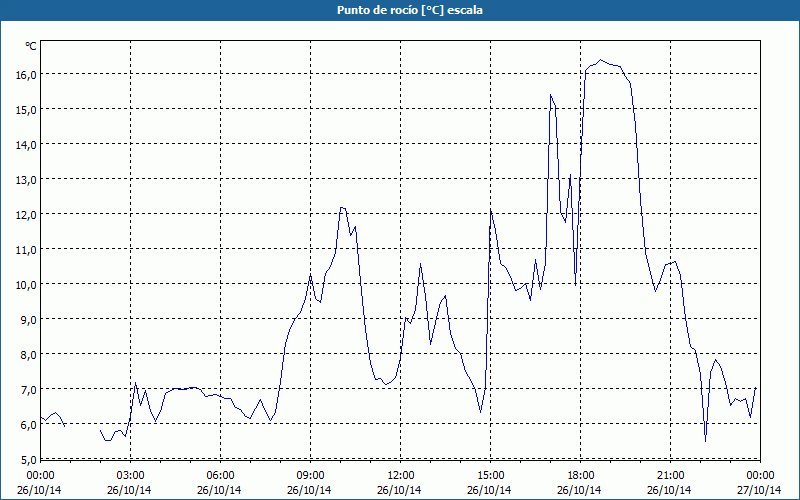Viewport: 800px width, 500px height.
Task: Click the dew point peak above 16,0
Action: [601, 60]
